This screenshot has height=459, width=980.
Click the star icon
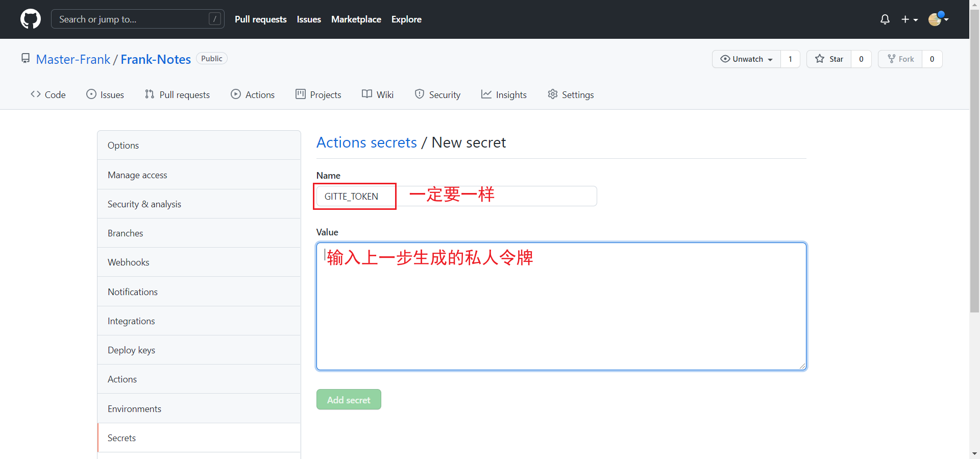pyautogui.click(x=820, y=59)
